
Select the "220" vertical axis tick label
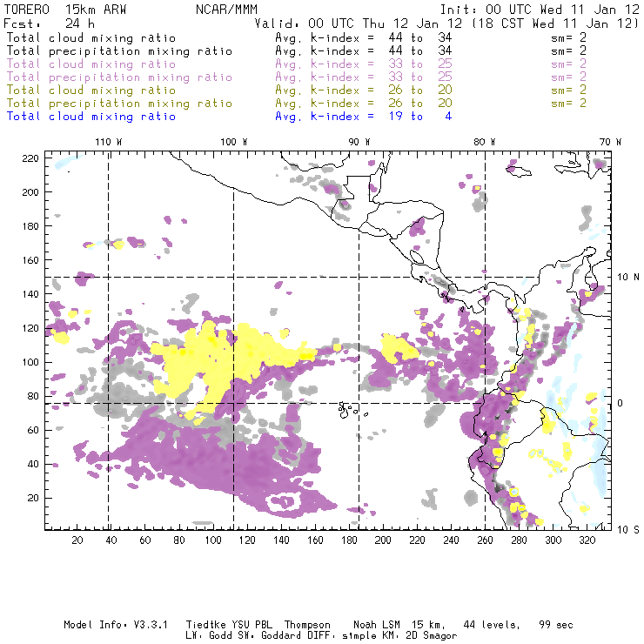click(x=30, y=158)
